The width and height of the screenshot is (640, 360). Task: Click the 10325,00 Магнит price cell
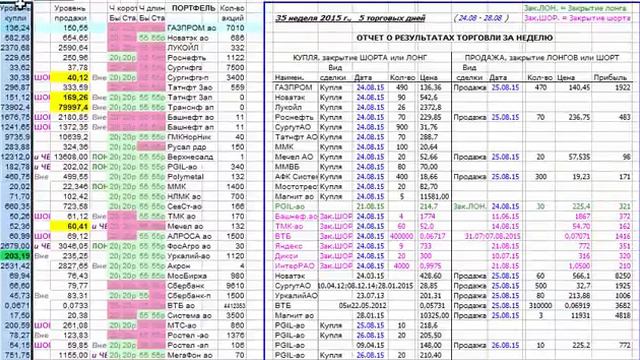[434, 316]
